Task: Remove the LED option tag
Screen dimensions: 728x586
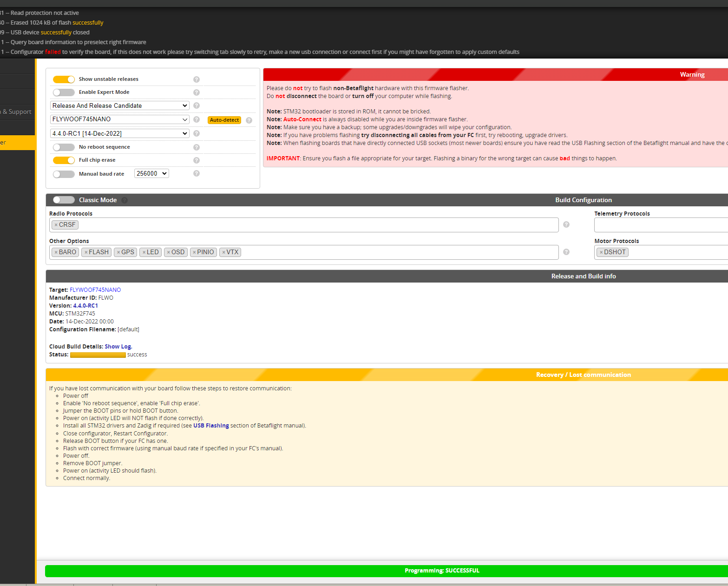Action: [x=144, y=252]
